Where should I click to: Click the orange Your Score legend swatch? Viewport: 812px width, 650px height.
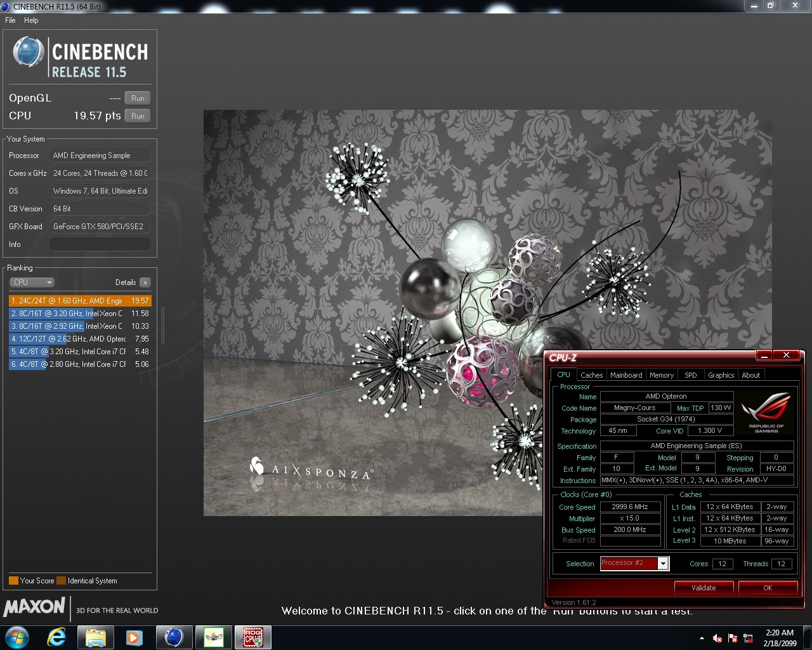[x=13, y=580]
